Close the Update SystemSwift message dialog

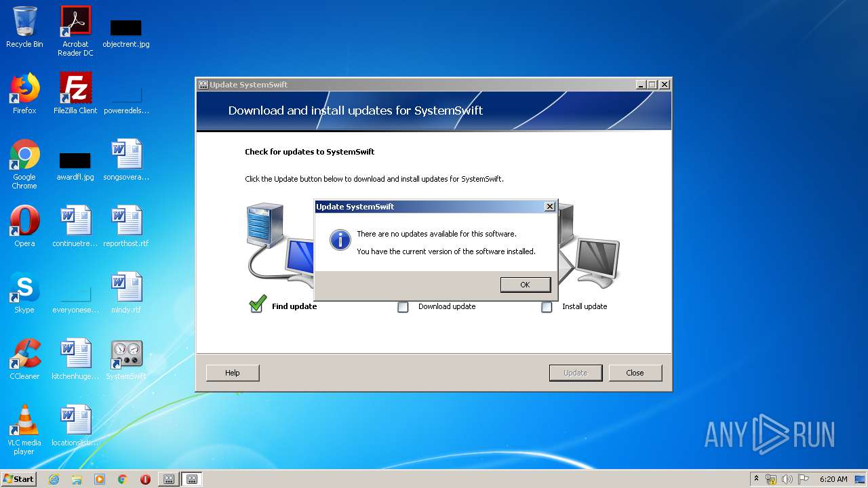click(x=550, y=207)
